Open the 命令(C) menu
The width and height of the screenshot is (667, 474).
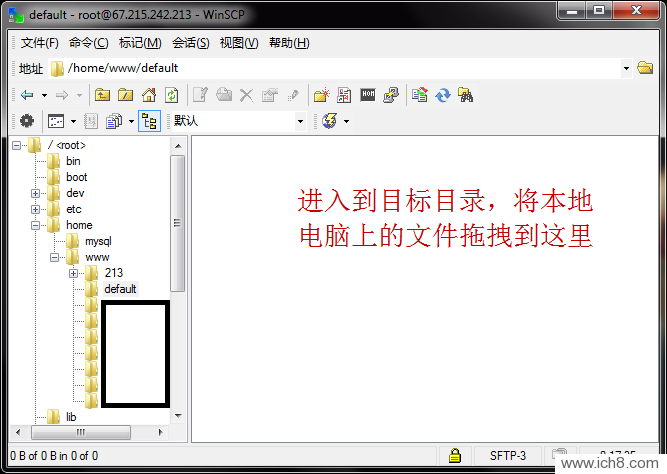[88, 43]
